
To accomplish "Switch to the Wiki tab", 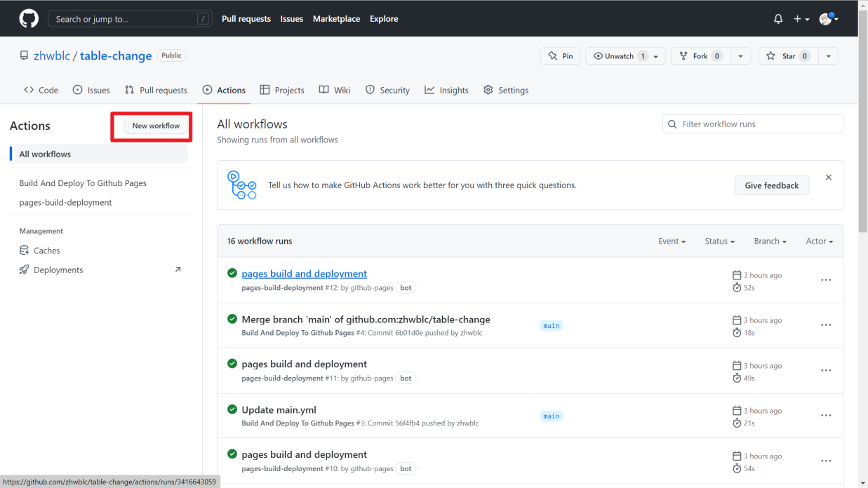I will click(335, 90).
